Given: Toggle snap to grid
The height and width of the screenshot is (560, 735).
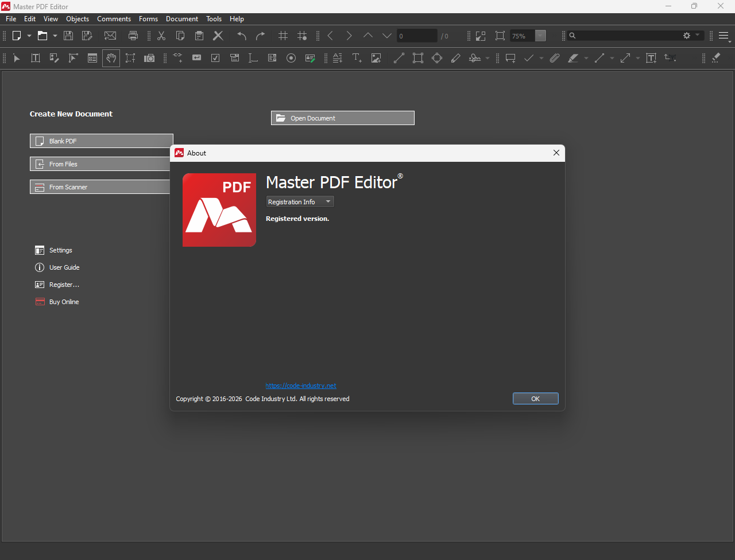Looking at the screenshot, I should point(302,36).
